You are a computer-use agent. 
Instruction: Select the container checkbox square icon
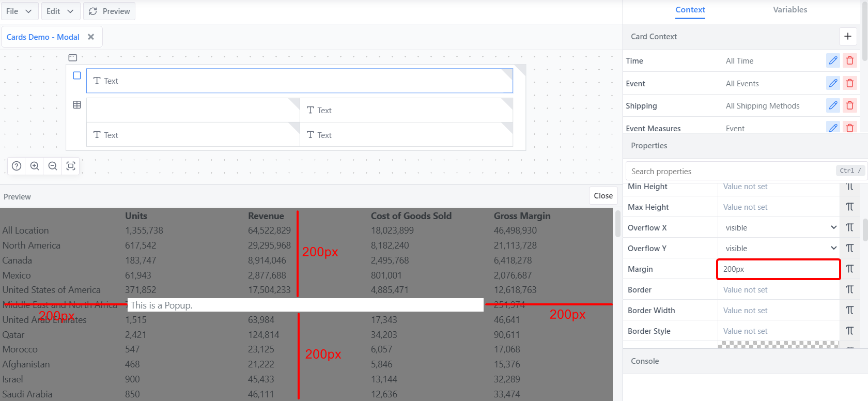pyautogui.click(x=77, y=75)
